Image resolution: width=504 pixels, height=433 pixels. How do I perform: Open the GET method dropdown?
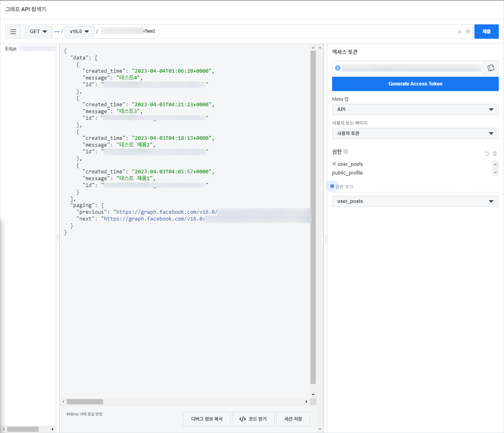pyautogui.click(x=38, y=32)
